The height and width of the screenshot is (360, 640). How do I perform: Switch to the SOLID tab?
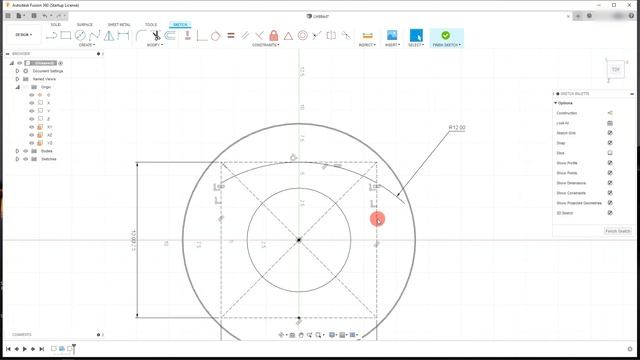(56, 25)
